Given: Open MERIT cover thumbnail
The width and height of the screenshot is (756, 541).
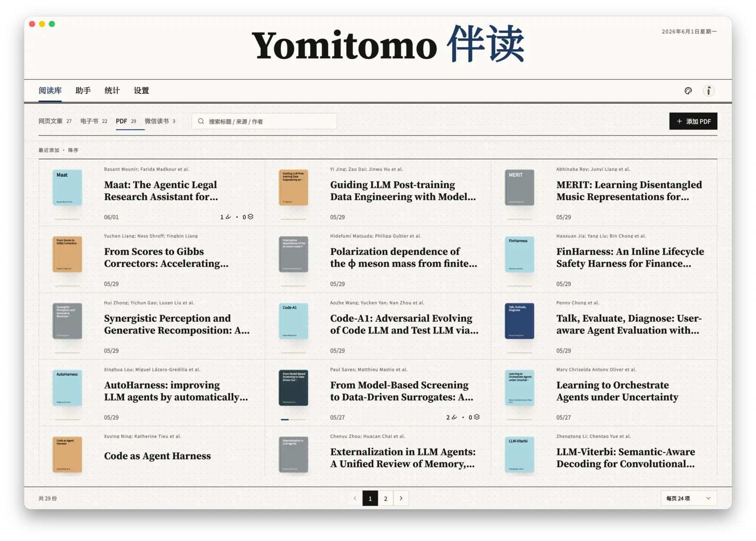Looking at the screenshot, I should click(x=519, y=187).
